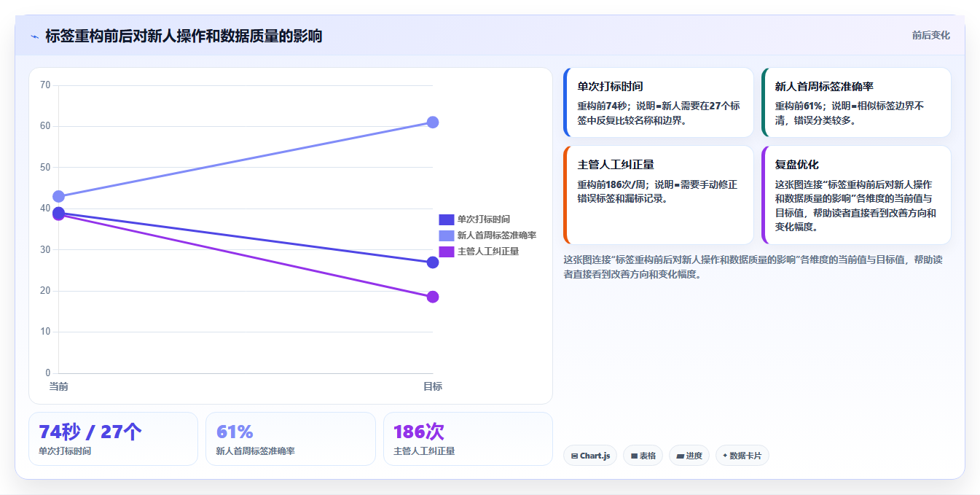
Task: Click 新人首周标签准确率 data point at 当前
Action: 58,196
